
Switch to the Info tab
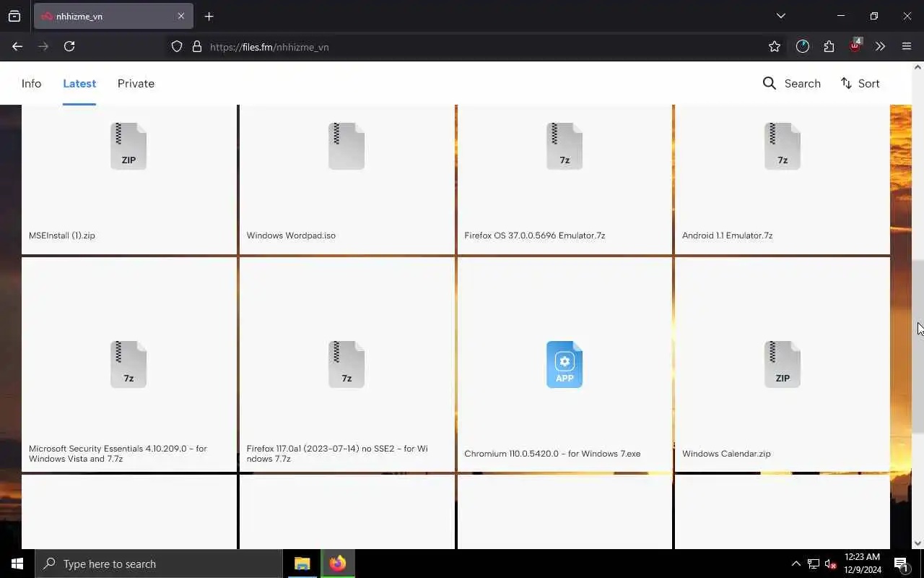31,84
